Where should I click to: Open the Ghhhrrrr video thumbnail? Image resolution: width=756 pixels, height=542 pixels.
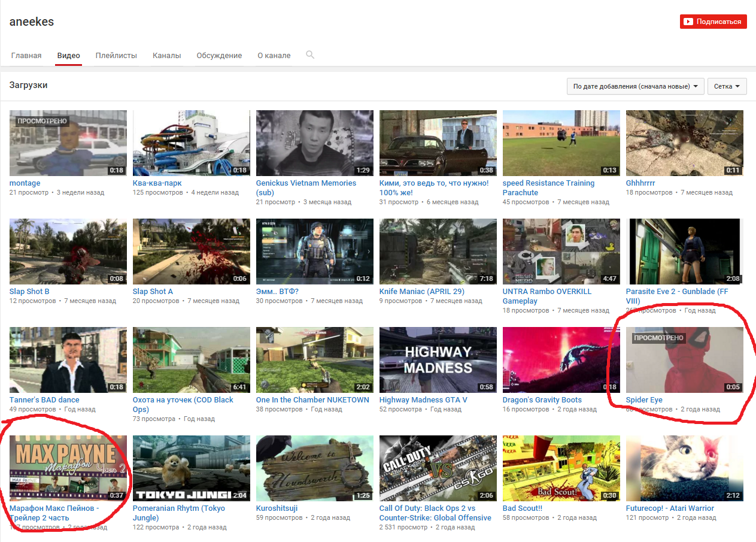685,143
